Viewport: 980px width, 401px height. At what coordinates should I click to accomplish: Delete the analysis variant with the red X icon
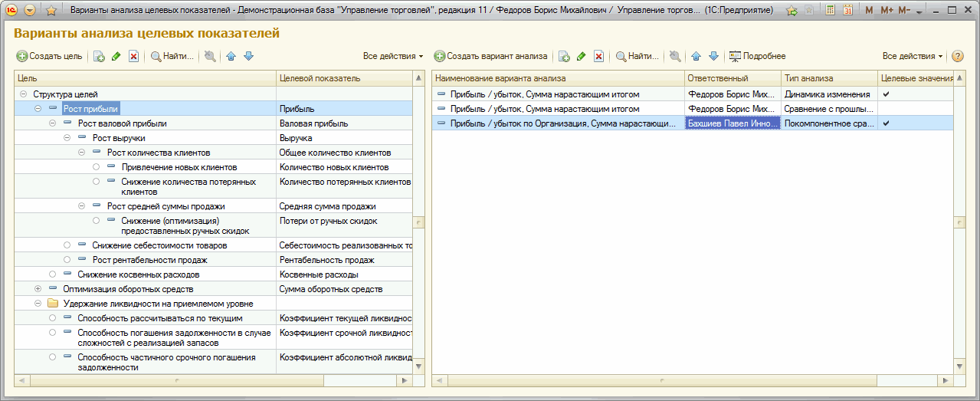[x=599, y=56]
